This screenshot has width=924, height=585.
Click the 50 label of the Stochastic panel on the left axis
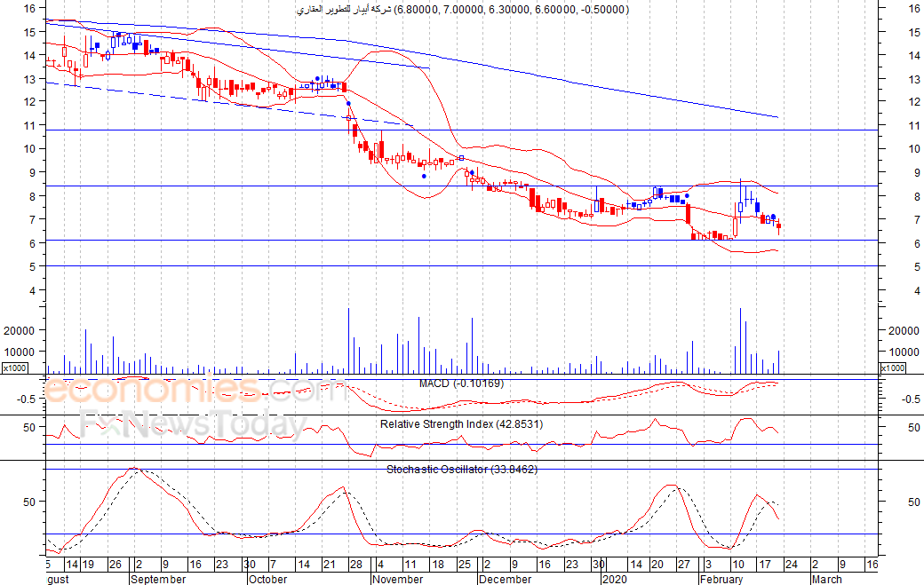coord(29,502)
